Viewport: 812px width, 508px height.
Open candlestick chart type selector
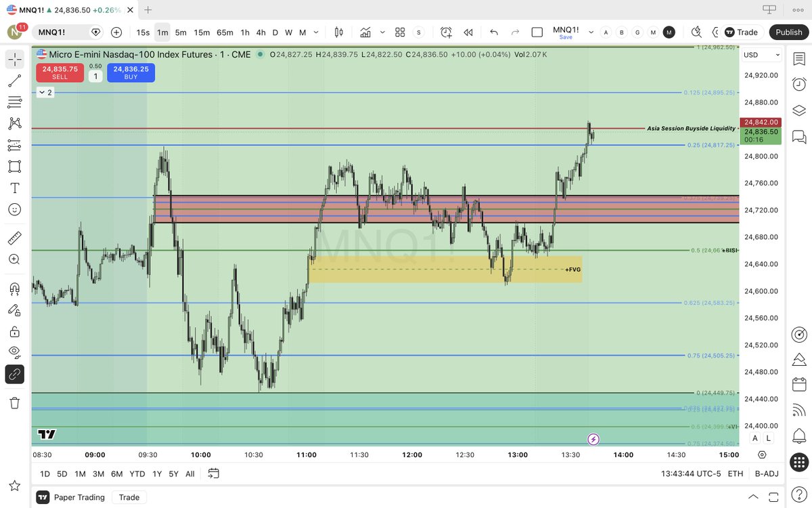click(x=339, y=32)
